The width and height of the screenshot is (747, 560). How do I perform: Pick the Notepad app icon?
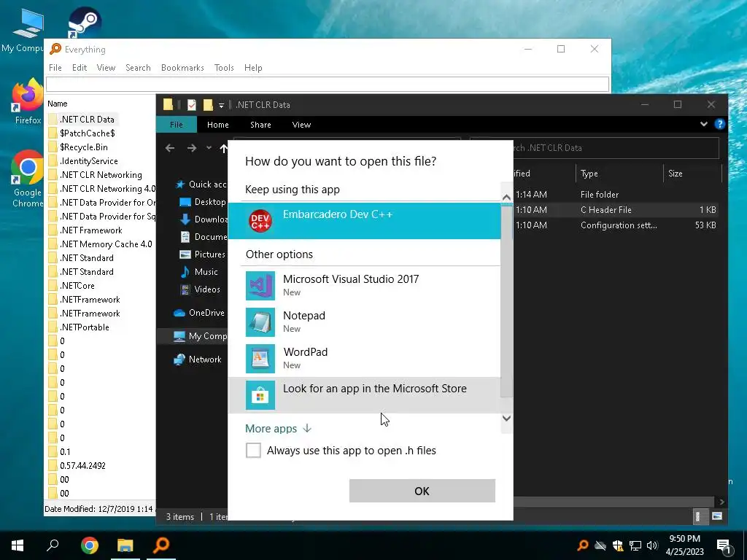260,322
